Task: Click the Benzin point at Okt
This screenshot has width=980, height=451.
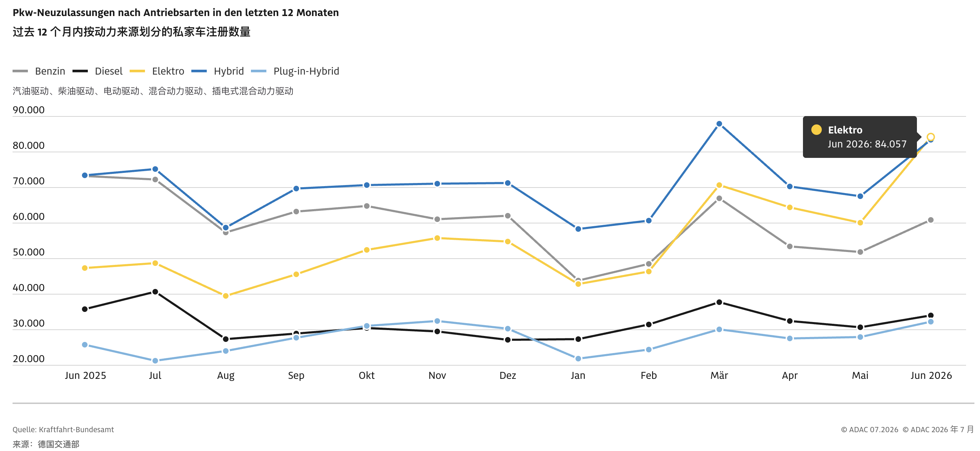Action: pyautogui.click(x=367, y=206)
